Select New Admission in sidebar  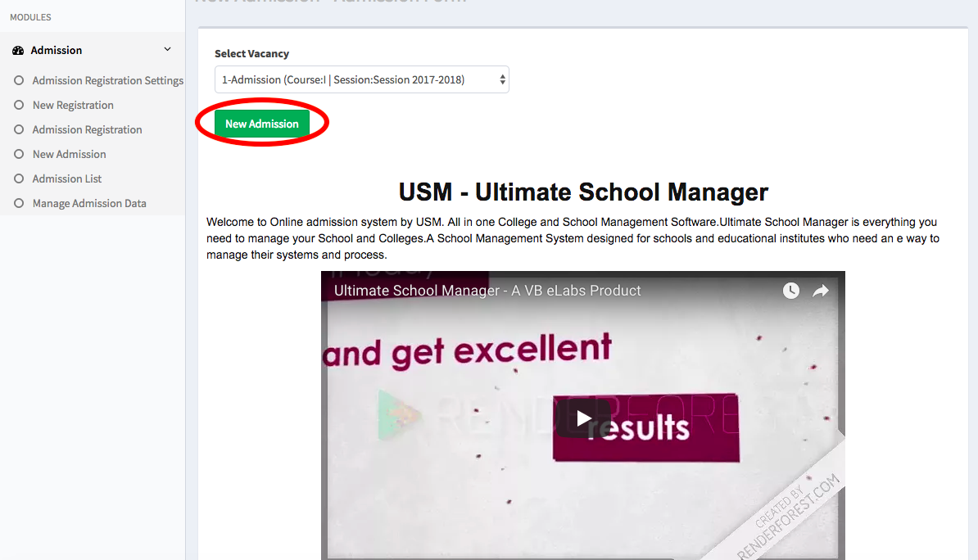tap(70, 154)
